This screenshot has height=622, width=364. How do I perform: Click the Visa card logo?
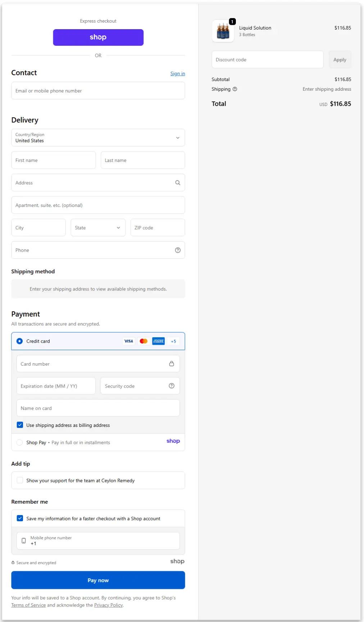coord(129,341)
